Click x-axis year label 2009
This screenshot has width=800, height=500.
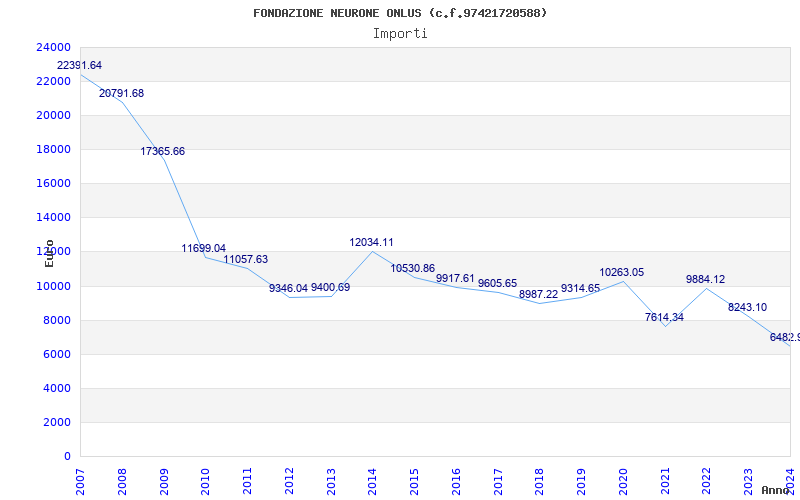click(x=164, y=481)
